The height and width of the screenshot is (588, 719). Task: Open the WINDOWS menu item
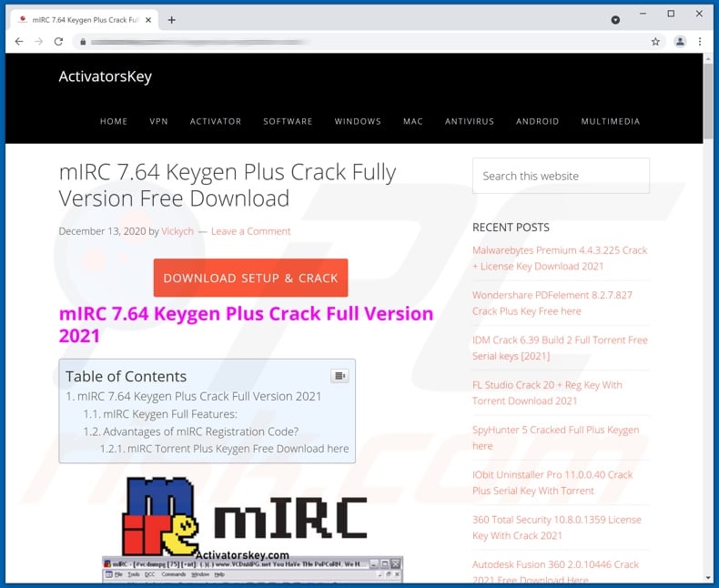[x=358, y=121]
